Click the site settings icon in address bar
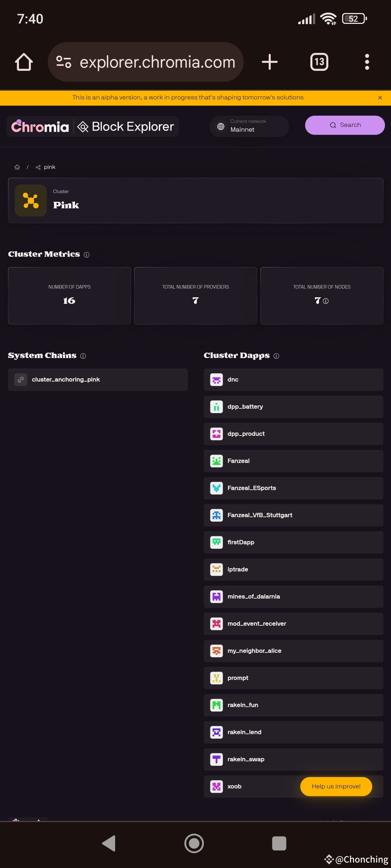Image resolution: width=391 pixels, height=868 pixels. coord(64,62)
